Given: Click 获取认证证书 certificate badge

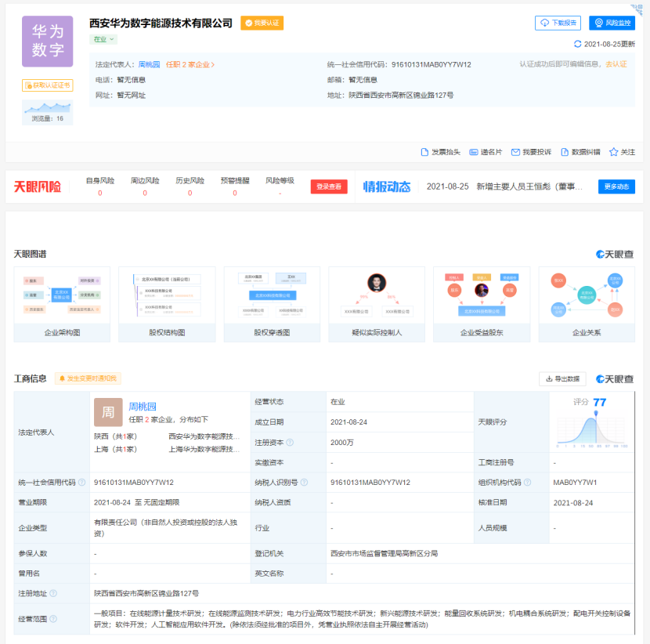Looking at the screenshot, I should (47, 85).
